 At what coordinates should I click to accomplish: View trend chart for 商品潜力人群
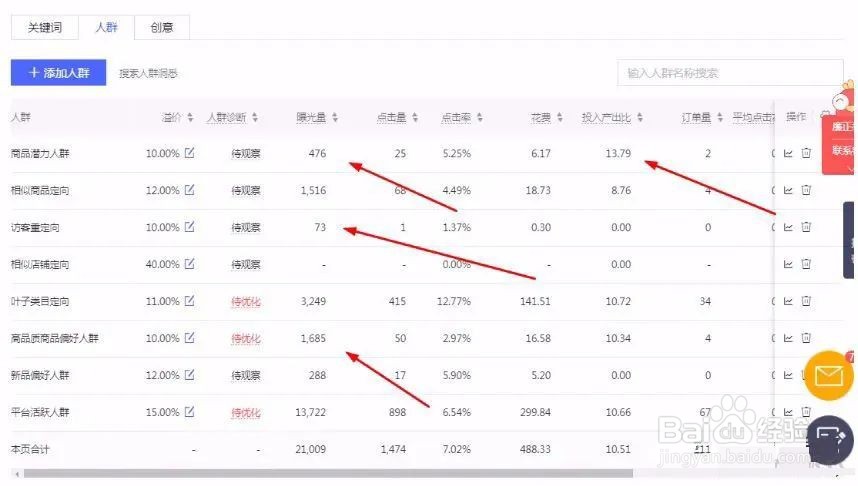click(788, 153)
